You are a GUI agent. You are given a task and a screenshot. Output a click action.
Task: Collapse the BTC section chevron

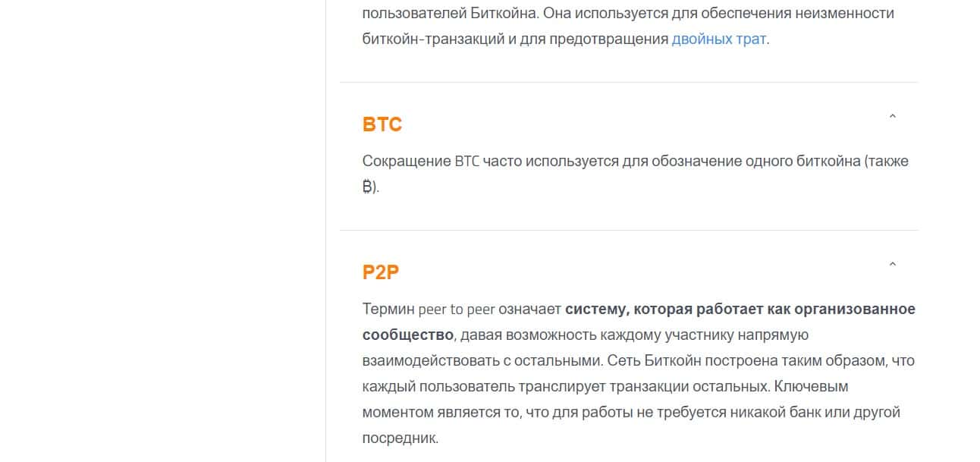click(x=892, y=117)
